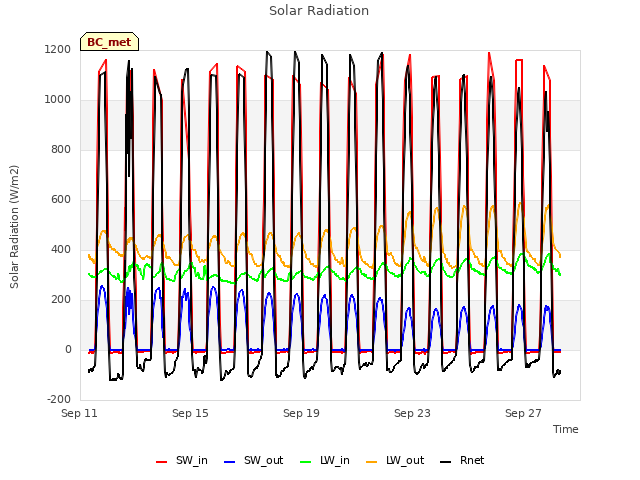Click the 1200 y-axis tick label
This screenshot has height=480, width=640.
(58, 50)
